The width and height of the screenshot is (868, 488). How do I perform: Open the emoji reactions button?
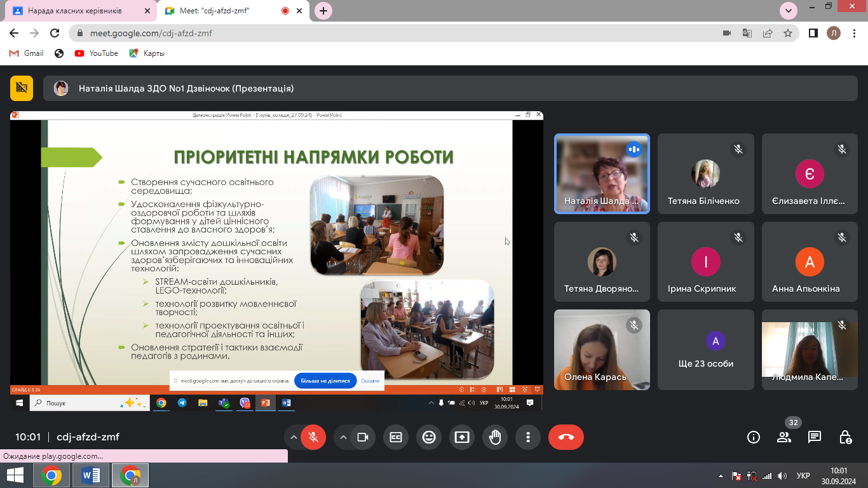click(x=429, y=437)
